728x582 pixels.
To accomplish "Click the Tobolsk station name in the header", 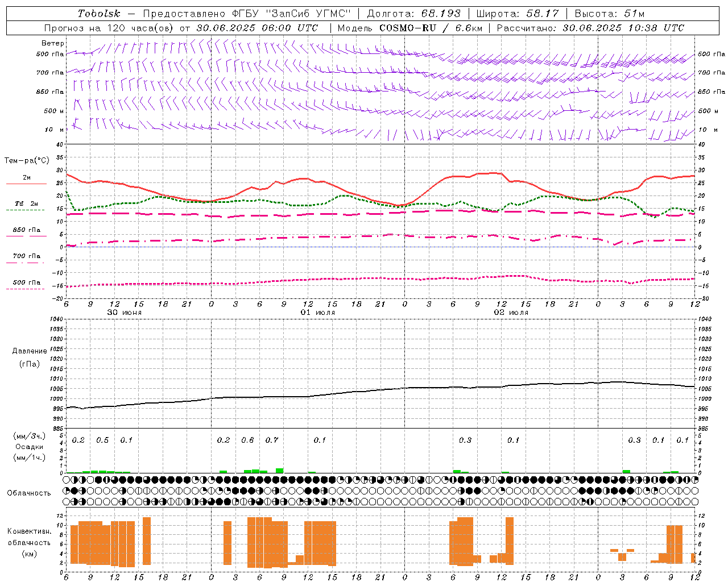I will point(100,14).
